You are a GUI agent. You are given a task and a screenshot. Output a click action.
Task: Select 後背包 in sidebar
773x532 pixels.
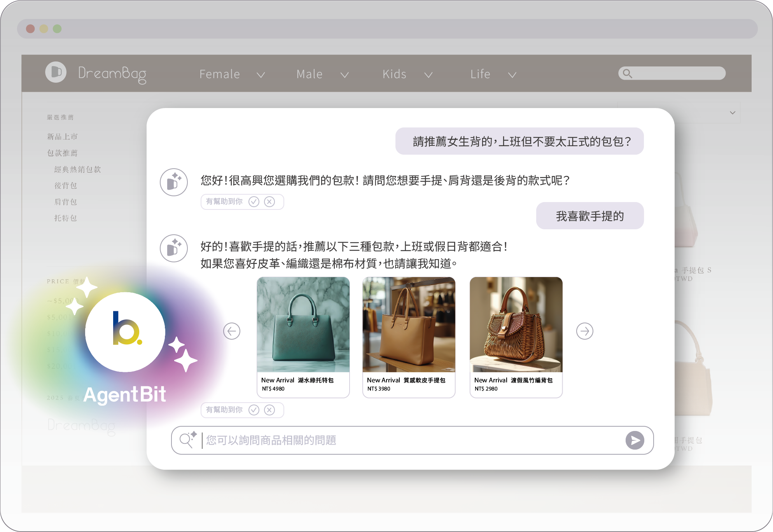coord(65,186)
